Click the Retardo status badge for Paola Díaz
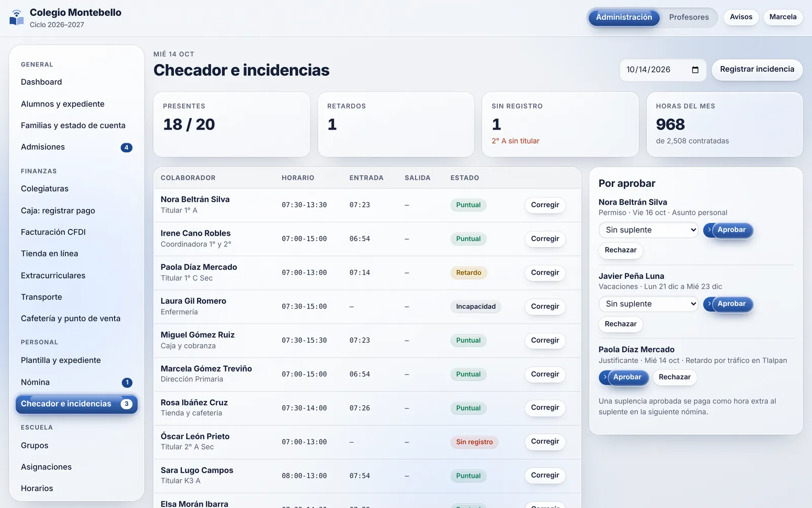This screenshot has width=812, height=508. (x=468, y=273)
